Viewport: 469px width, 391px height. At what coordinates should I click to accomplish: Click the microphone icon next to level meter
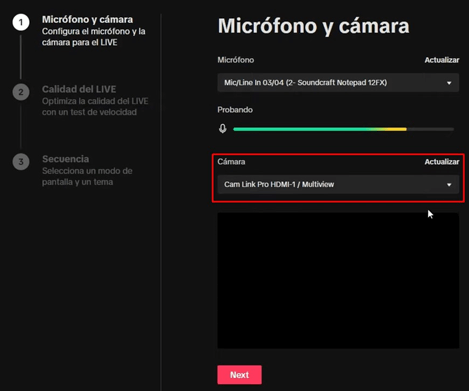click(x=223, y=129)
